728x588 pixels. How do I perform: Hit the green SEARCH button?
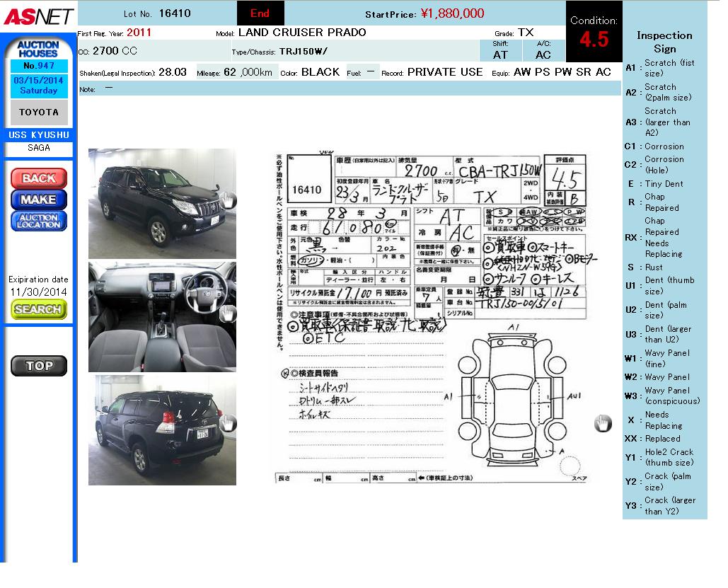point(38,309)
